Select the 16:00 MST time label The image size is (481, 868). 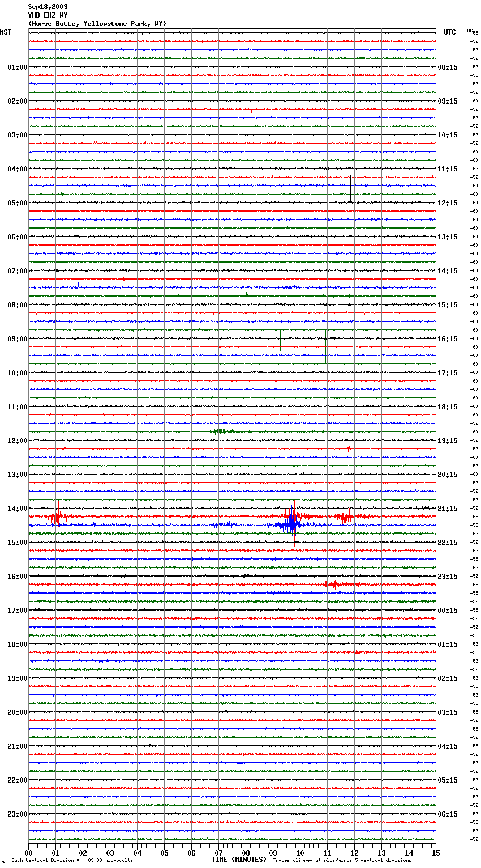[x=18, y=577]
